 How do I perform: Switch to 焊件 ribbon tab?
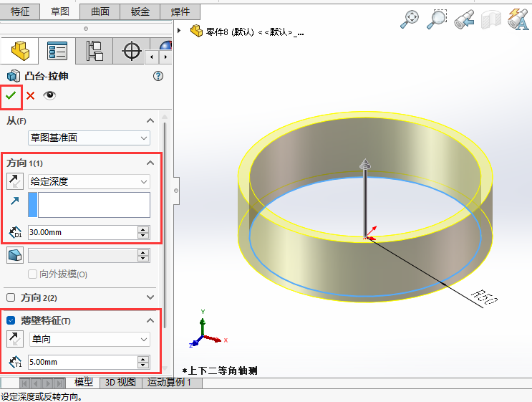(x=180, y=11)
